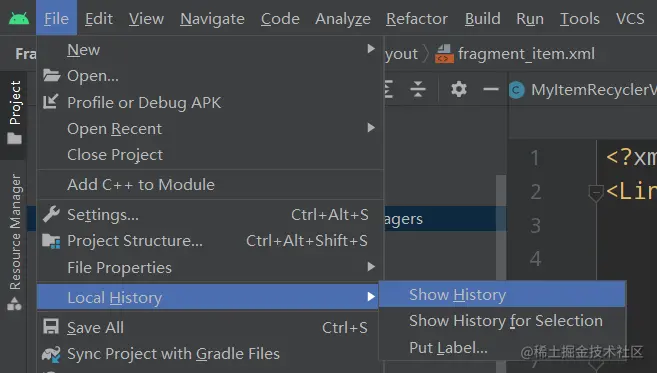The height and width of the screenshot is (373, 657).
Task: Open the Edit menu
Action: (99, 18)
